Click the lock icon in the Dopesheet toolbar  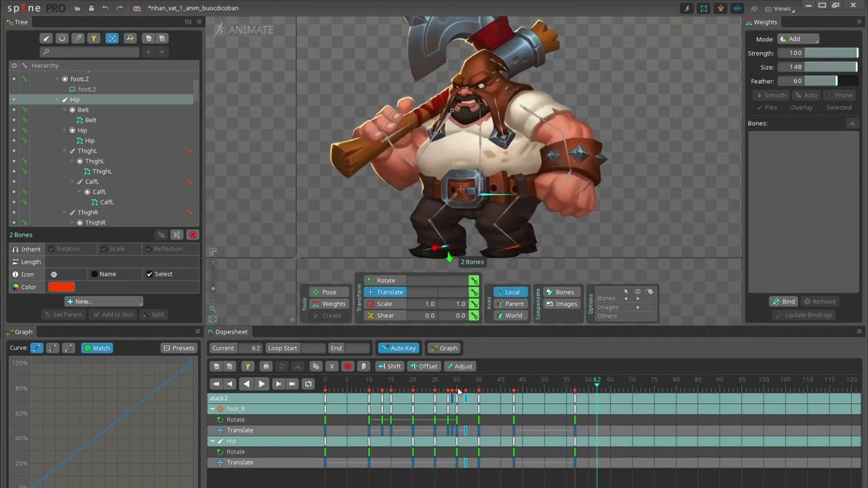[266, 366]
